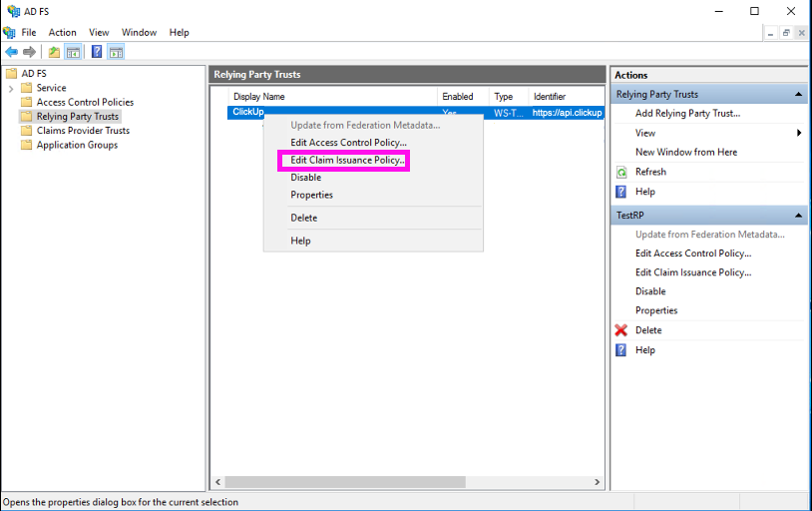The image size is (812, 511).
Task: Open the Action menu in the menu bar
Action: click(62, 32)
